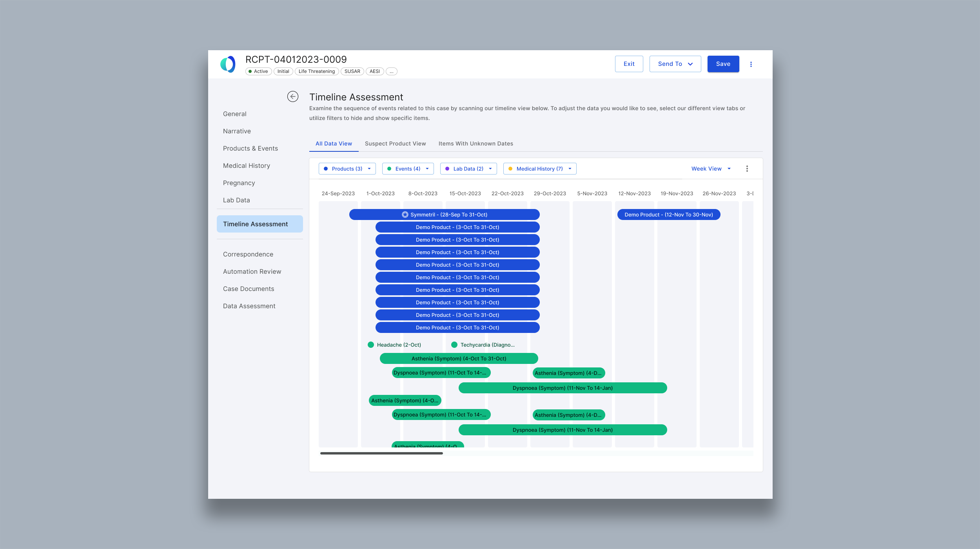Switch to Suspect Product View tab
This screenshot has height=549, width=980.
[395, 144]
